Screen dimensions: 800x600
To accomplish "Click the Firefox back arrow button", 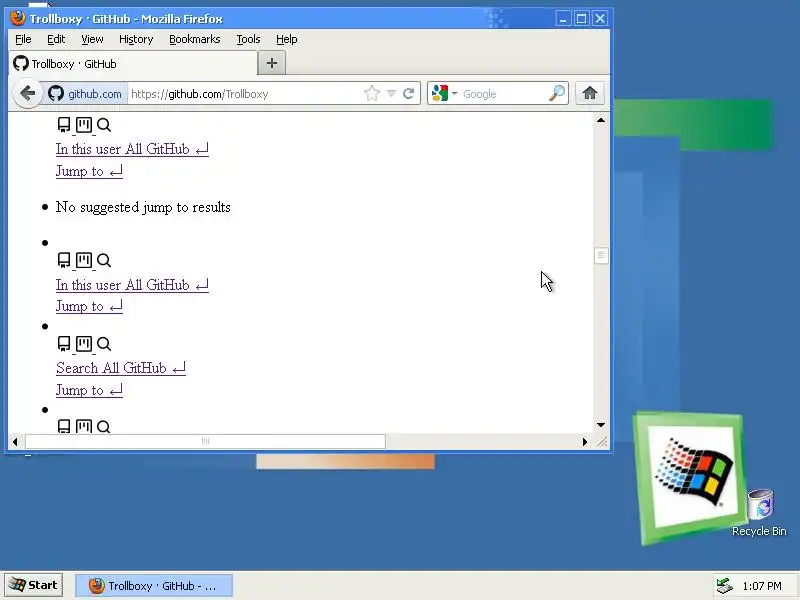I will (28, 93).
